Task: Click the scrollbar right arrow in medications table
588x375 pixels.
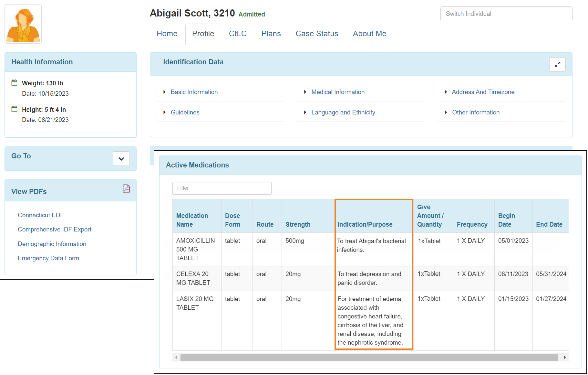Action: coord(564,357)
